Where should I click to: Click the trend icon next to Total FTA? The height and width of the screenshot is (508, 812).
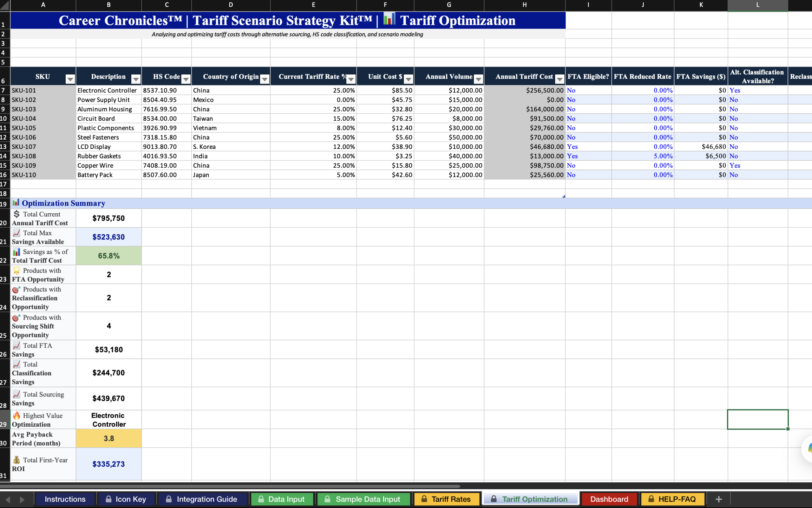(16, 345)
